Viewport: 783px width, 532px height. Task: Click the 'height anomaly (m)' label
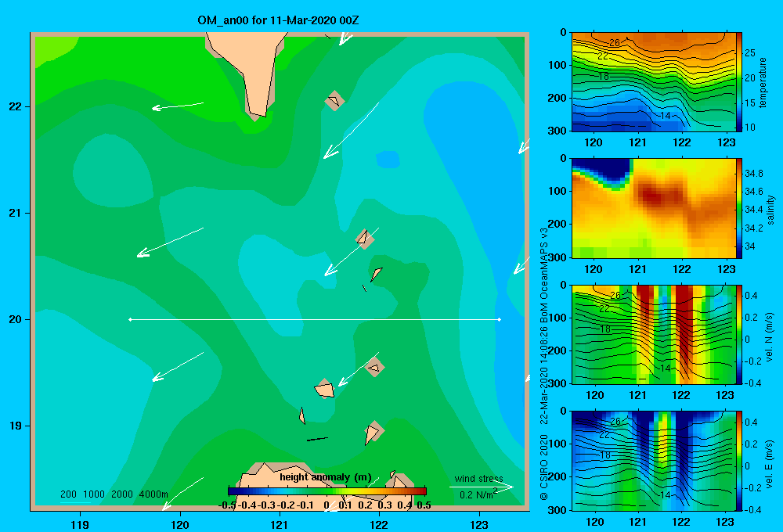pos(326,477)
